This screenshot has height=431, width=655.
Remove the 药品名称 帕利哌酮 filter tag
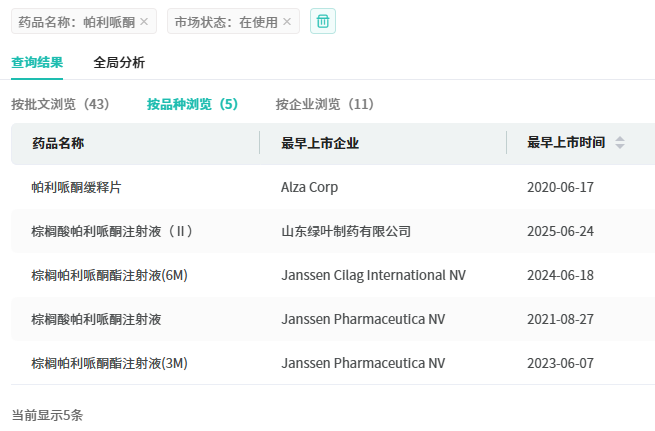[x=144, y=21]
